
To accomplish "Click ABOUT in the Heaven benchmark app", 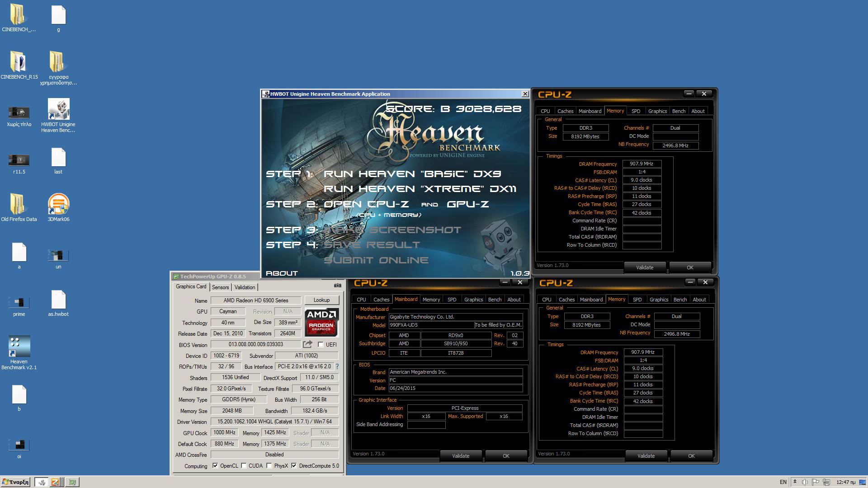I will [282, 273].
